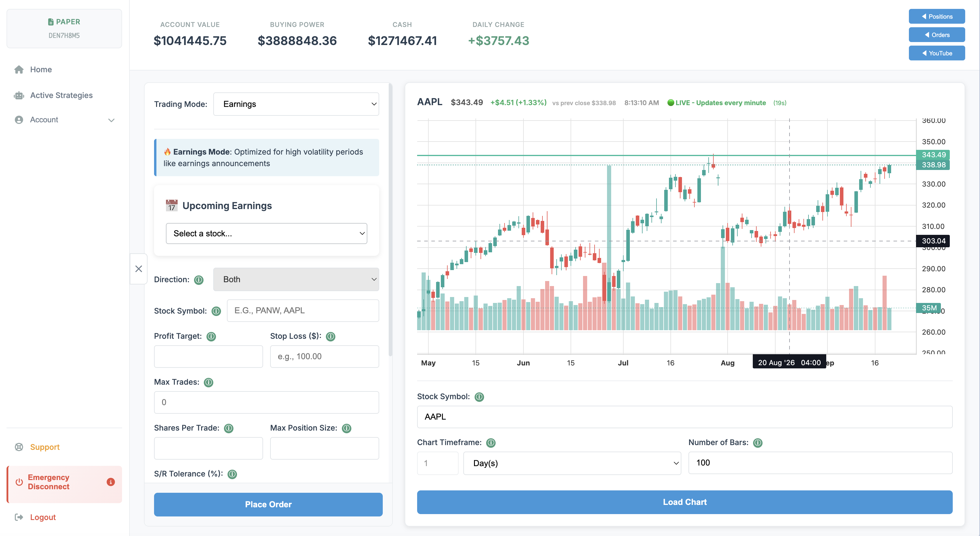Click the Emergency Disconnect power icon
Screen dimensions: 980x536
point(19,482)
